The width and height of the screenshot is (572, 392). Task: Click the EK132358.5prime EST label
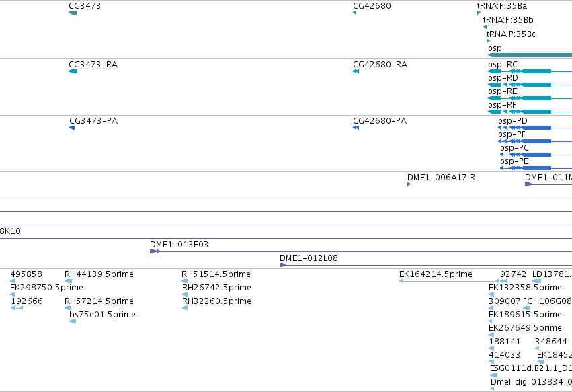point(525,288)
